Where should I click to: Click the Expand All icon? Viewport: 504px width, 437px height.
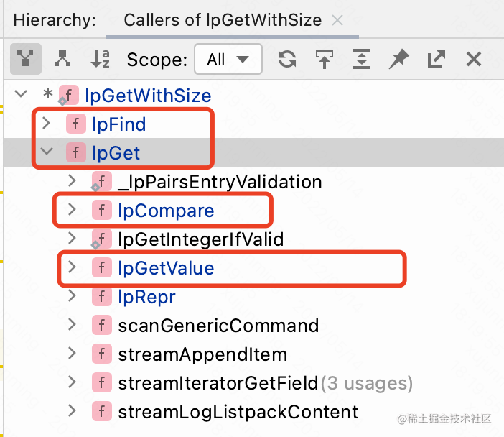pyautogui.click(x=362, y=59)
